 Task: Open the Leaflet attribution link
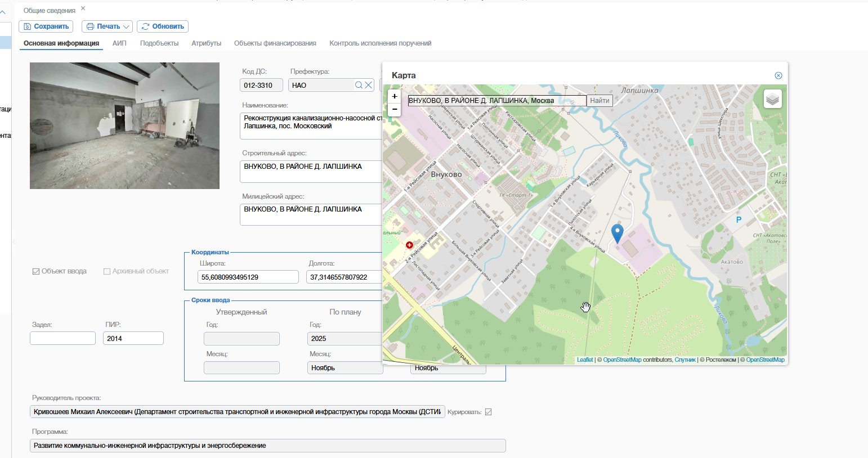(585, 360)
